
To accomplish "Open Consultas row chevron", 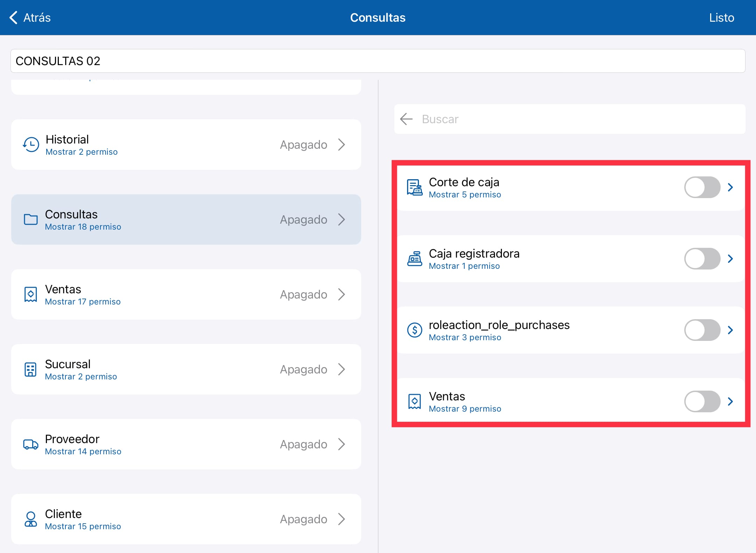I will point(342,219).
